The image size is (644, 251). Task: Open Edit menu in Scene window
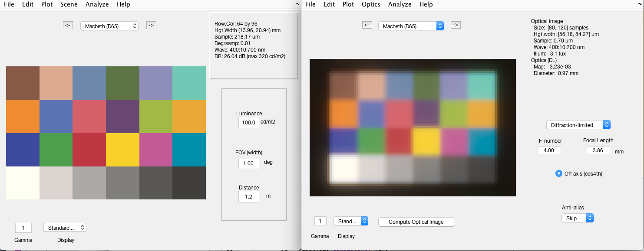(x=27, y=4)
